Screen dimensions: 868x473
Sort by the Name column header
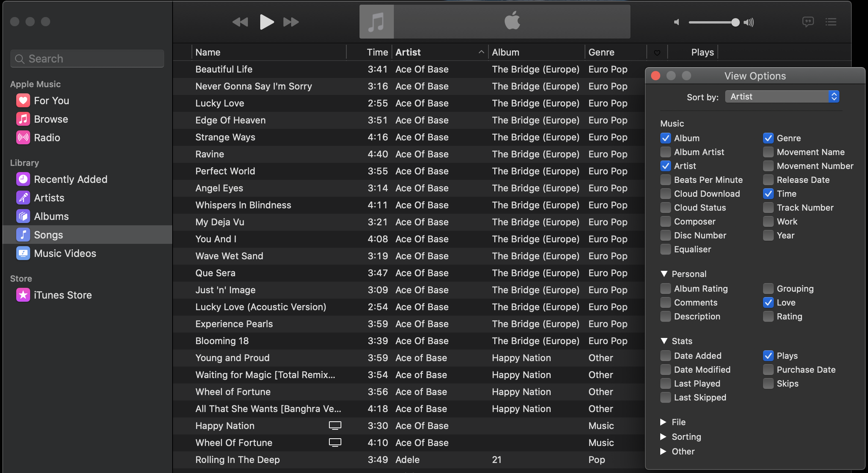[269, 52]
